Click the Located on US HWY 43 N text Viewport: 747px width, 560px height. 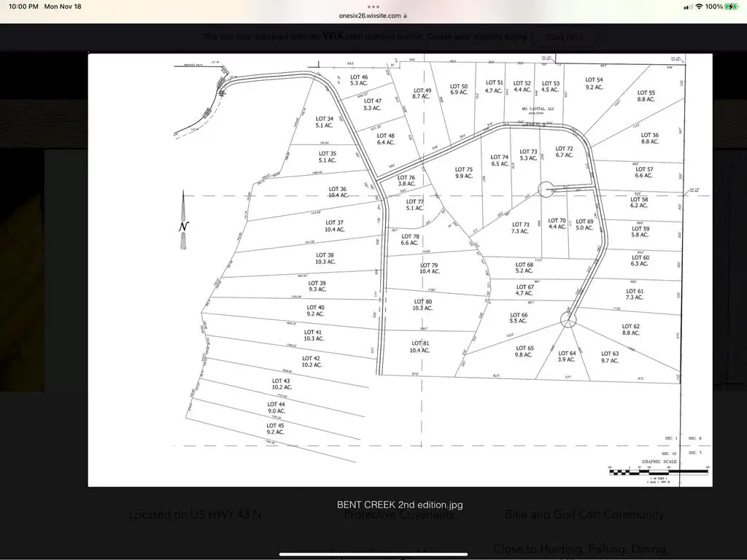point(194,514)
